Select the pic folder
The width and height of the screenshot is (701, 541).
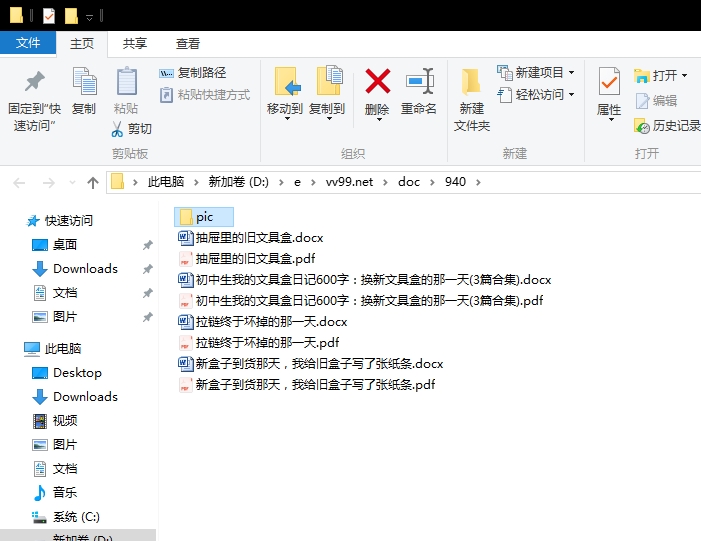click(x=204, y=217)
